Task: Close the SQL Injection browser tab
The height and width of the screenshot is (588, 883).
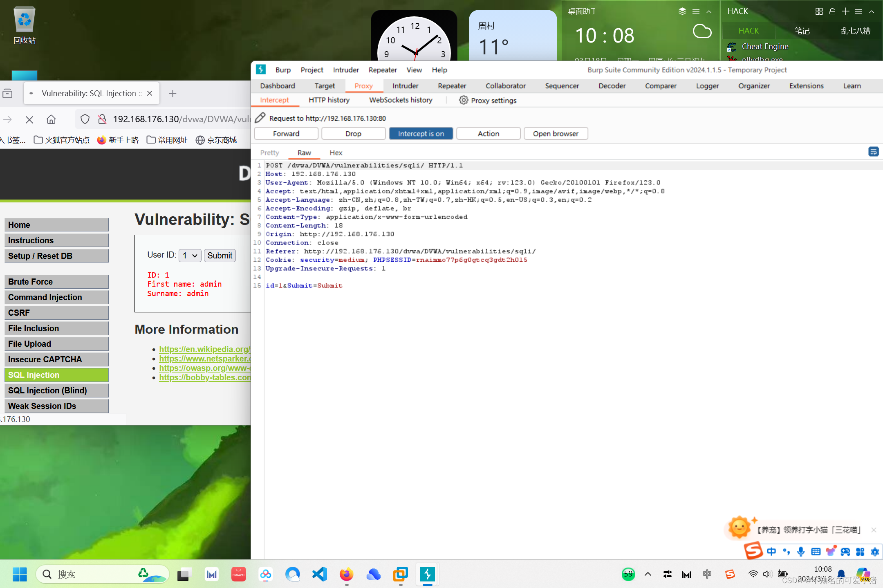Action: (x=150, y=93)
